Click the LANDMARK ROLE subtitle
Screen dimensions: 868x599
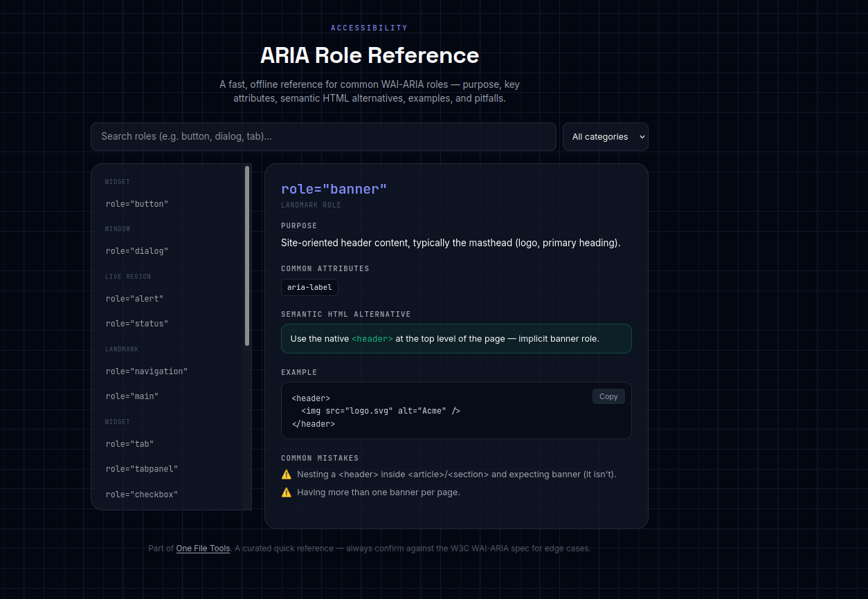[311, 205]
